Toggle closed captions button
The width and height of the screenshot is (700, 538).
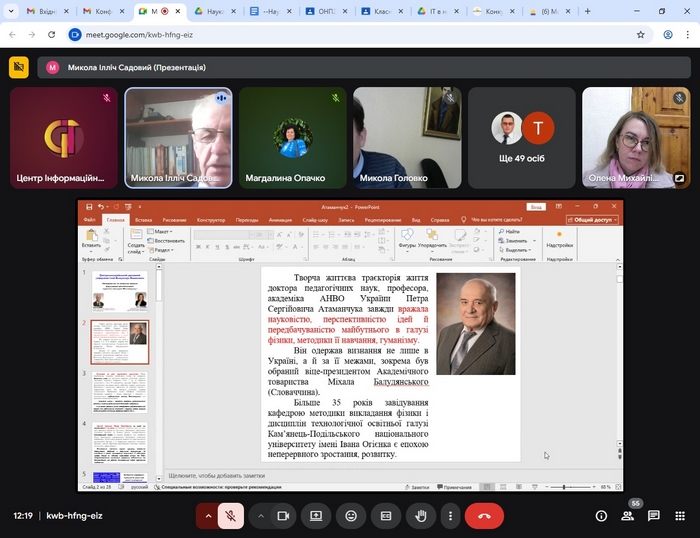click(x=386, y=516)
